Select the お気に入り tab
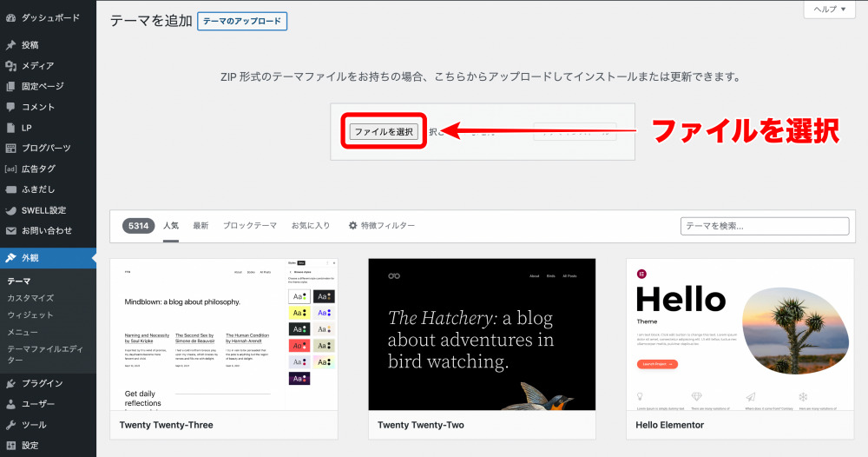The width and height of the screenshot is (868, 457). (x=310, y=226)
